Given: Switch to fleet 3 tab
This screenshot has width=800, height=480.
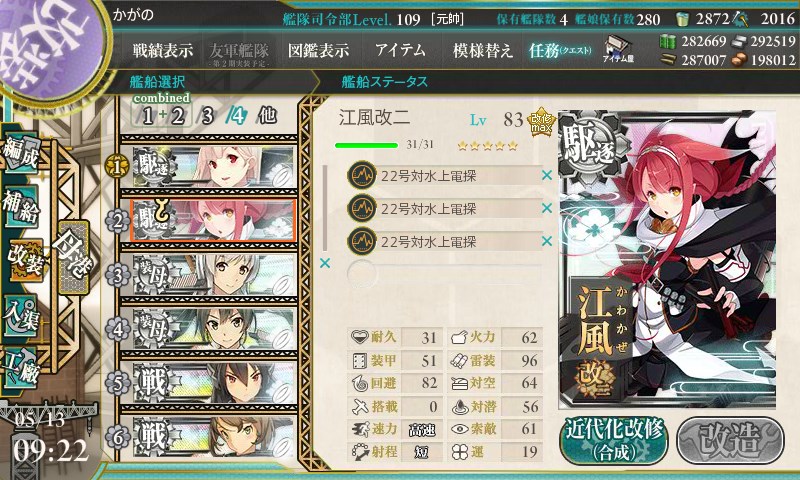Looking at the screenshot, I should coord(207,116).
